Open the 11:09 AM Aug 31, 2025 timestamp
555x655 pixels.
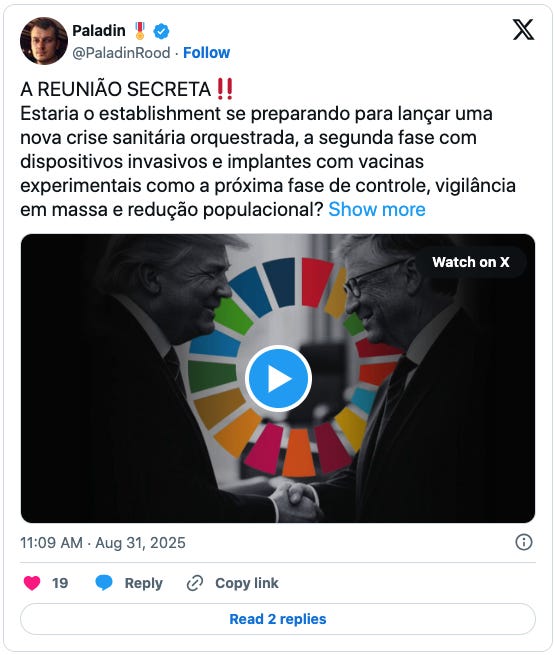coord(103,543)
